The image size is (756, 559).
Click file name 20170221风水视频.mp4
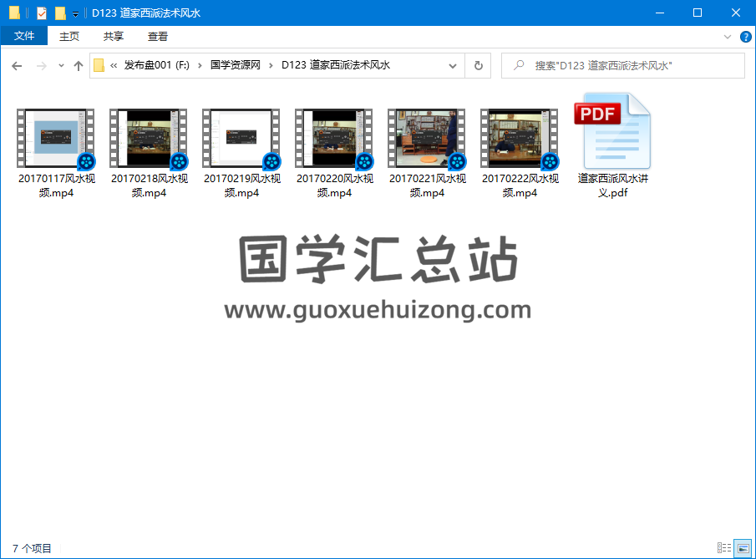coord(427,185)
